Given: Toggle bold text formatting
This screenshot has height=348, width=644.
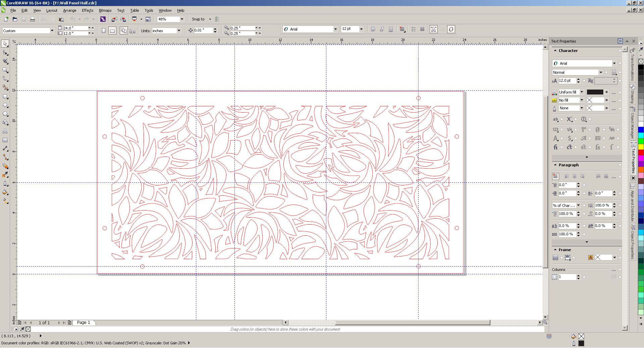Looking at the screenshot, I should click(373, 30).
